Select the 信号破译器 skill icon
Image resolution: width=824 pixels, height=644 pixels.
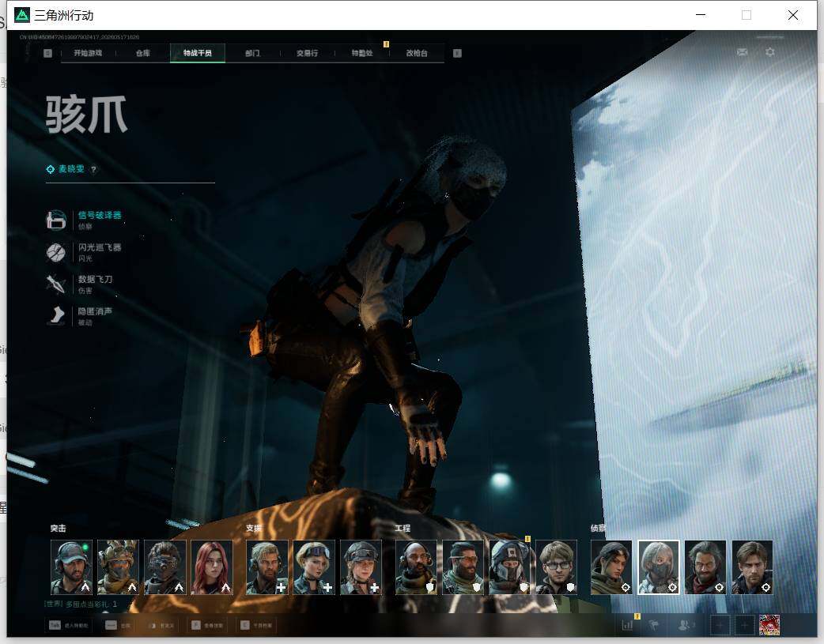[x=55, y=220]
